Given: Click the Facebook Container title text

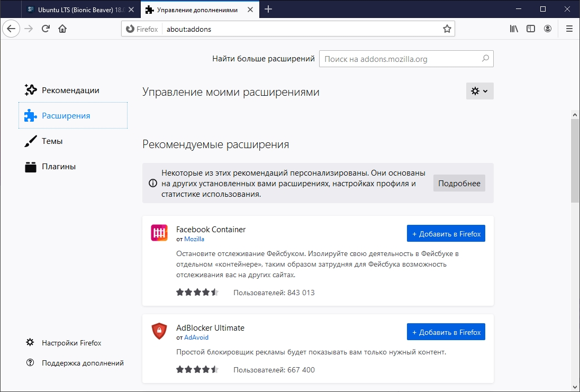Looking at the screenshot, I should [x=211, y=229].
